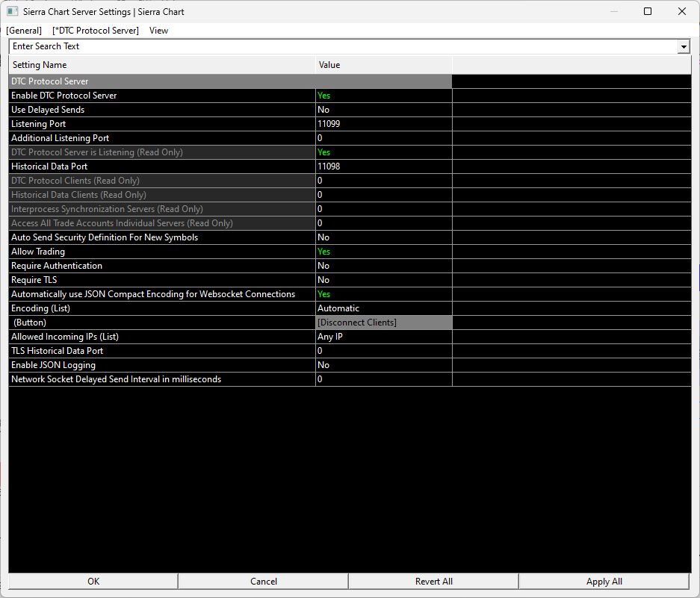Open the [*DTC Protocol Server] menu
Image resolution: width=700 pixels, height=598 pixels.
coord(96,31)
